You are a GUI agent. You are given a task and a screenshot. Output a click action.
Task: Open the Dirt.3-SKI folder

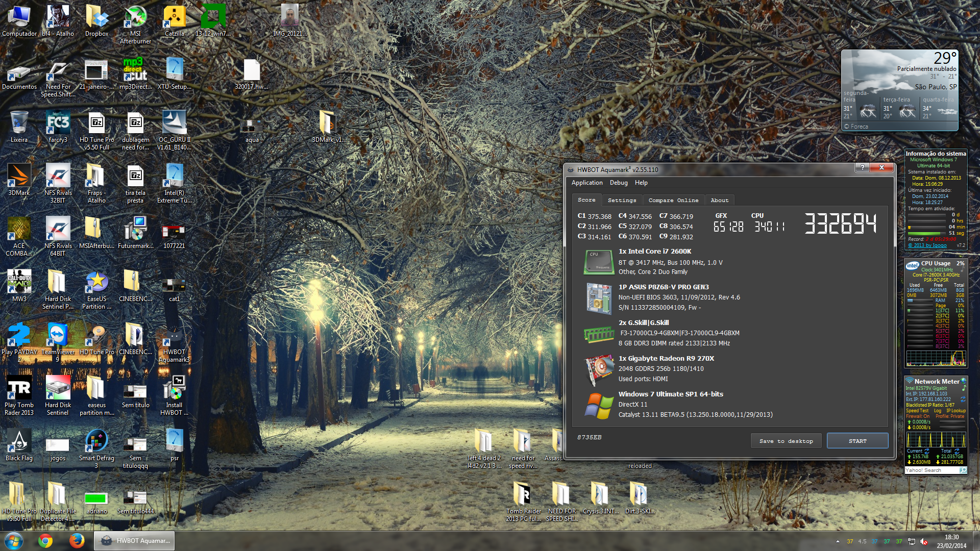640,498
